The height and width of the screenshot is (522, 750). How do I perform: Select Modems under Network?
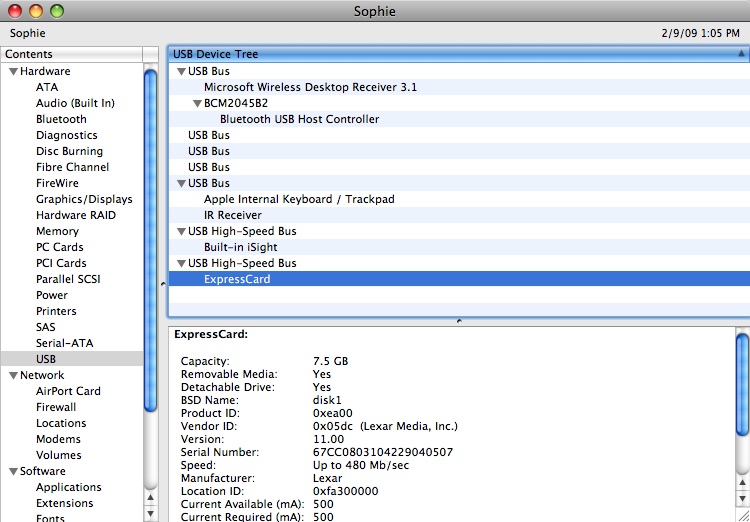click(58, 439)
